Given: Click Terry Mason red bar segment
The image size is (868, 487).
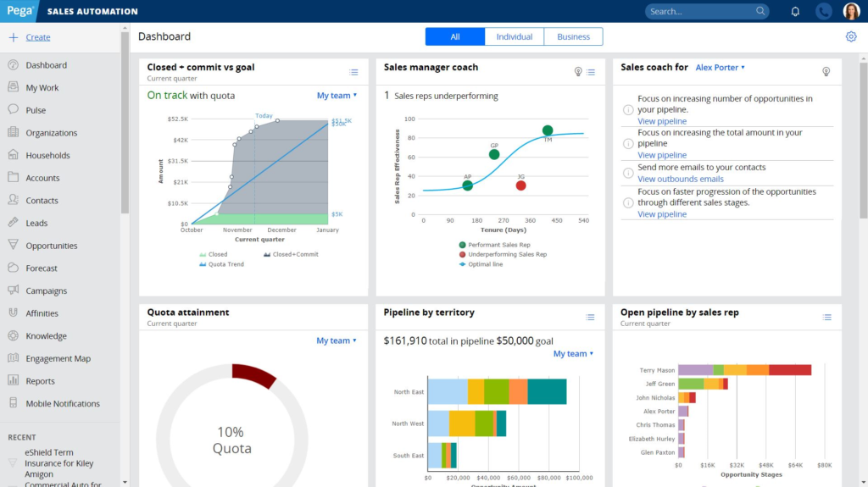Looking at the screenshot, I should coord(790,369).
